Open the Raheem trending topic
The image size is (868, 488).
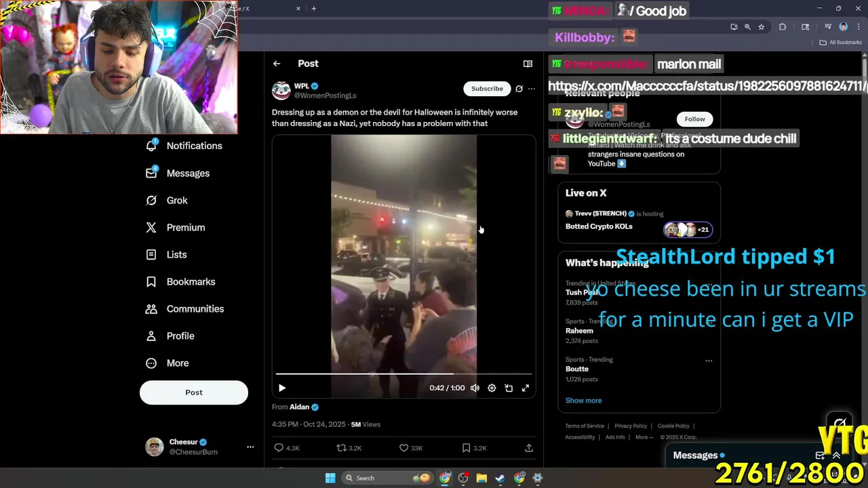click(579, 331)
